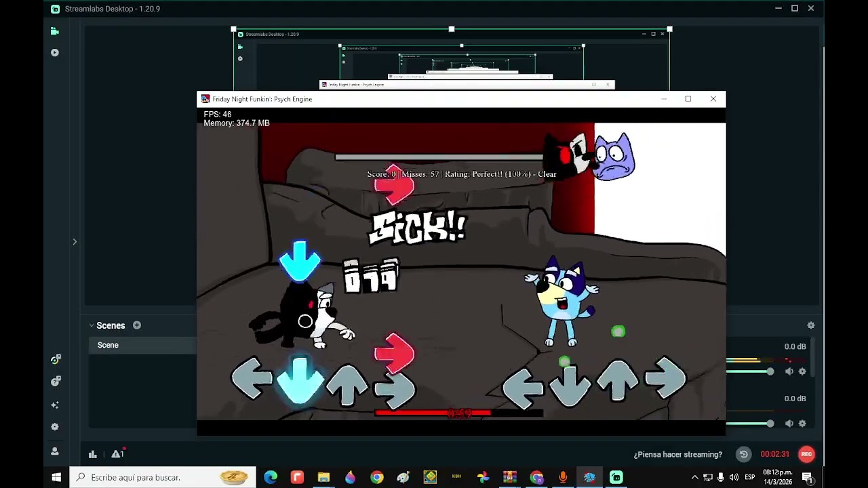This screenshot has width=868, height=488.
Task: Open Google Chrome from the taskbar
Action: point(376,477)
